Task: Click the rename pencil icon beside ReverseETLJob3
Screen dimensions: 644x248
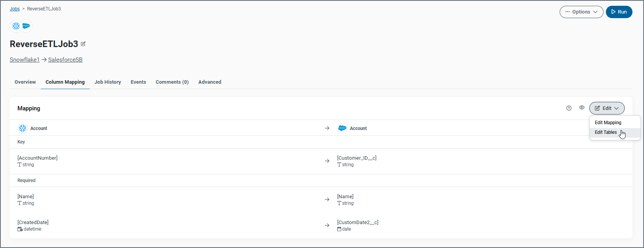Action: tap(83, 44)
